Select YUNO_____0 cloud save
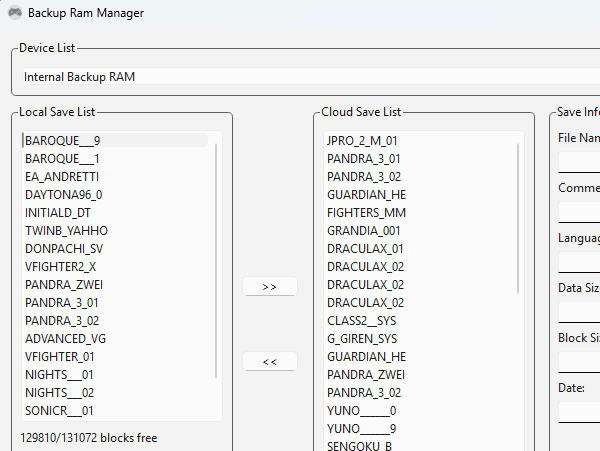 pos(417,410)
